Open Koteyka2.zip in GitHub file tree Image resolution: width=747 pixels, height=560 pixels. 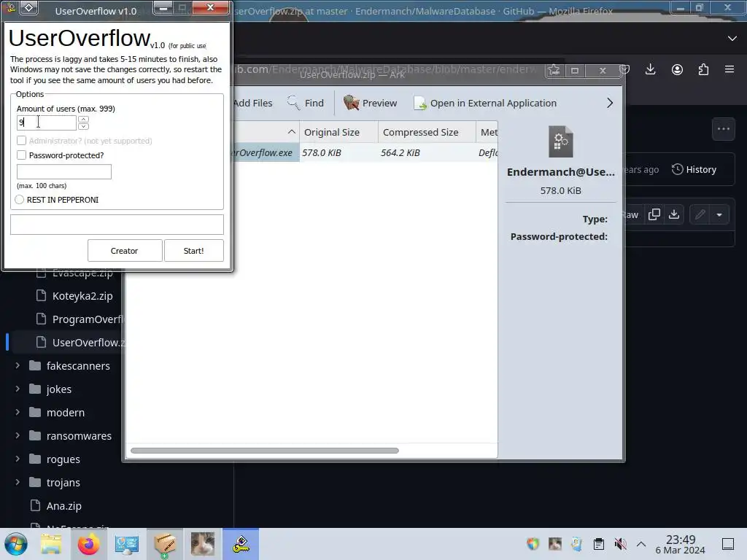(x=82, y=296)
